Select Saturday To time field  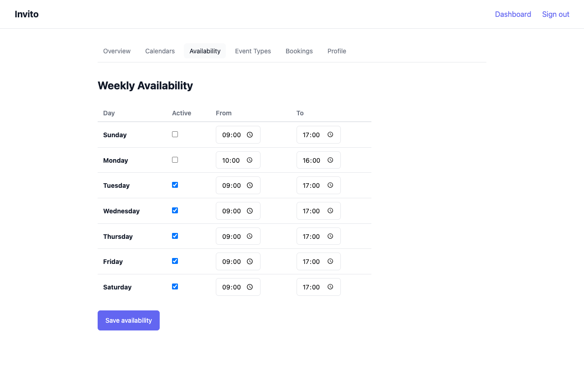[318, 287]
